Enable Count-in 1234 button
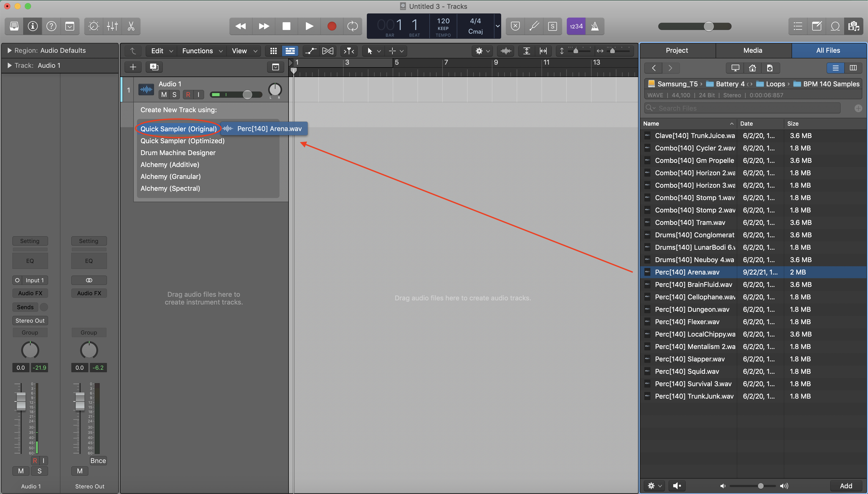Viewport: 868px width, 494px height. (576, 26)
